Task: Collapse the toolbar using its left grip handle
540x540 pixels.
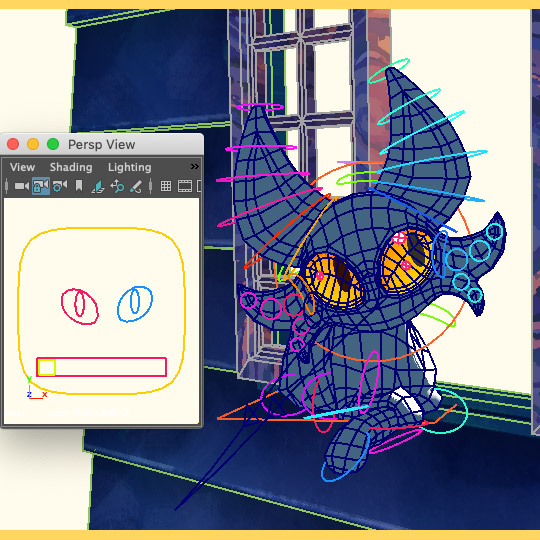Action: pos(7,186)
